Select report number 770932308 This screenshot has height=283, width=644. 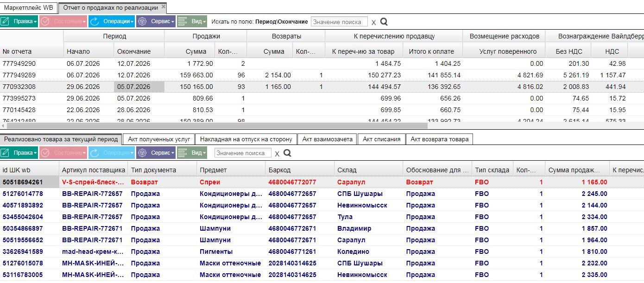coord(19,87)
